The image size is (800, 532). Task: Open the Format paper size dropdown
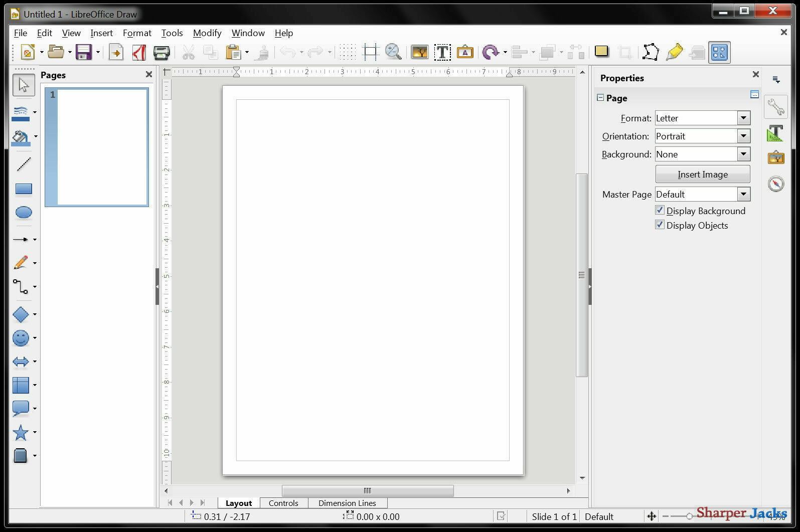coord(744,118)
